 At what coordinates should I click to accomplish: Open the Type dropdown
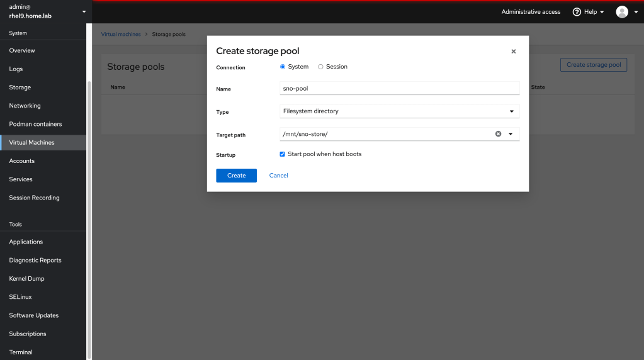[400, 111]
